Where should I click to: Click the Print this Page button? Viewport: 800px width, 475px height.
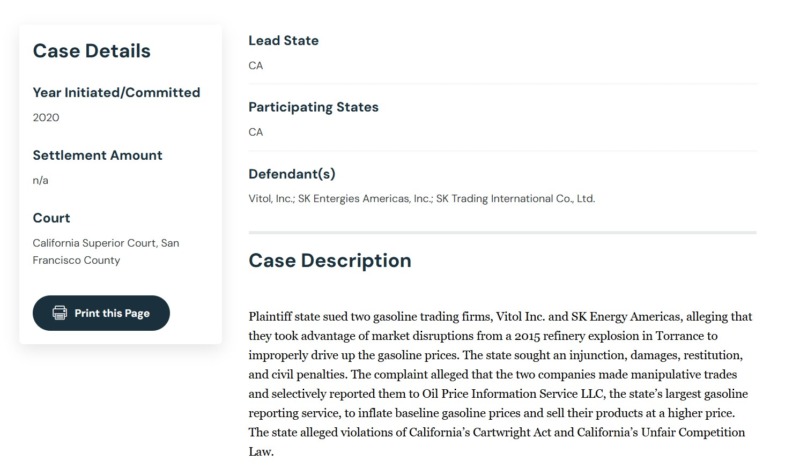click(101, 313)
